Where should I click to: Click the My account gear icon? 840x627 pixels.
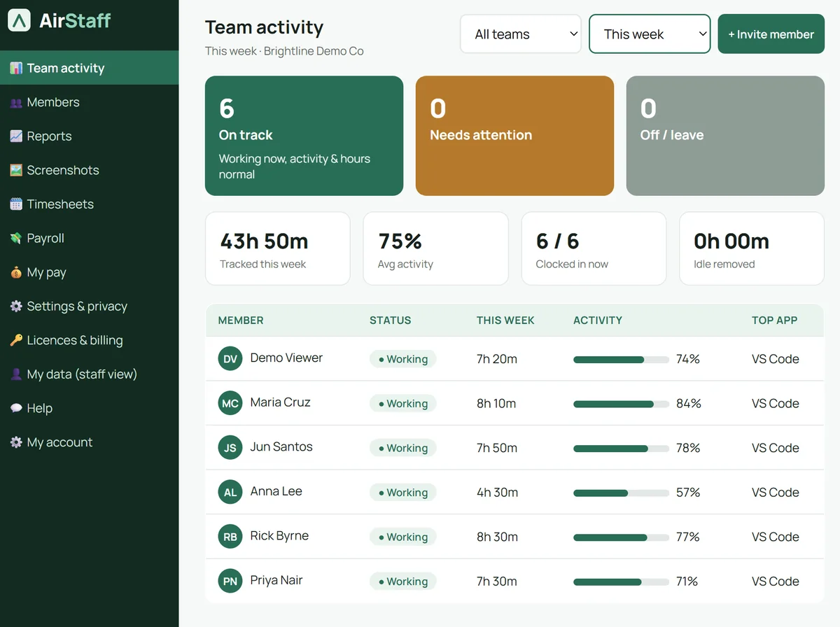16,442
